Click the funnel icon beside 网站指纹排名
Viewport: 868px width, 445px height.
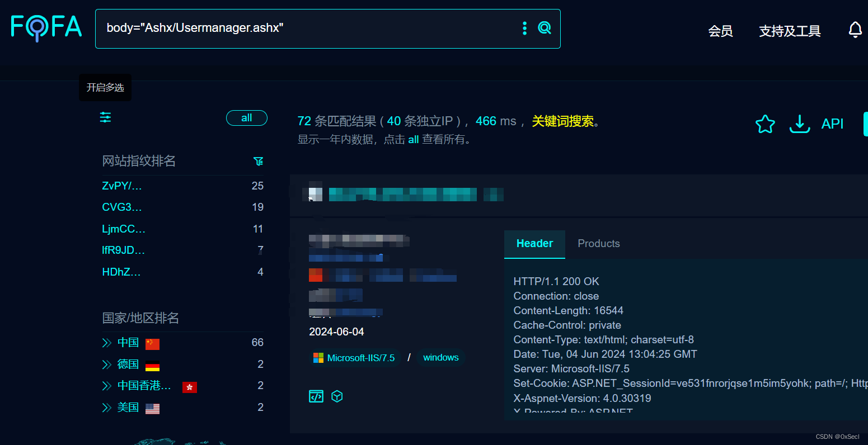click(x=258, y=161)
